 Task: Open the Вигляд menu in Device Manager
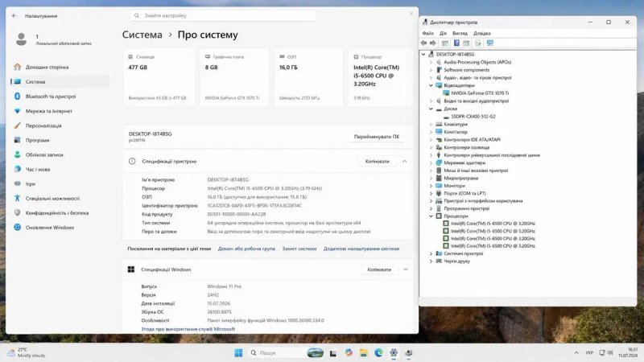point(460,33)
